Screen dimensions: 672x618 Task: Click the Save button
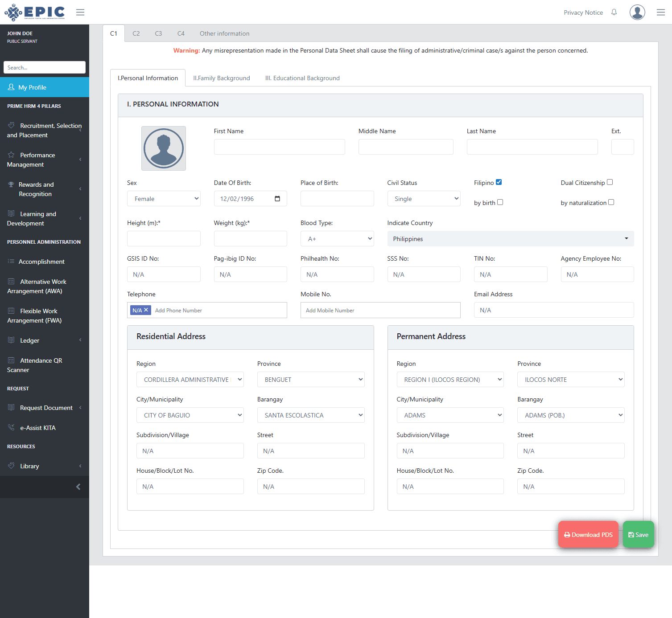coord(639,535)
